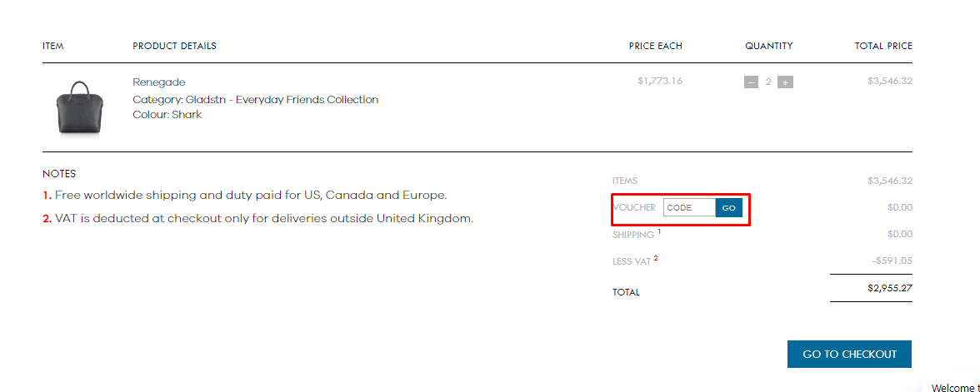This screenshot has height=392, width=980.
Task: Select the $2,955.27 total amount
Action: 890,288
